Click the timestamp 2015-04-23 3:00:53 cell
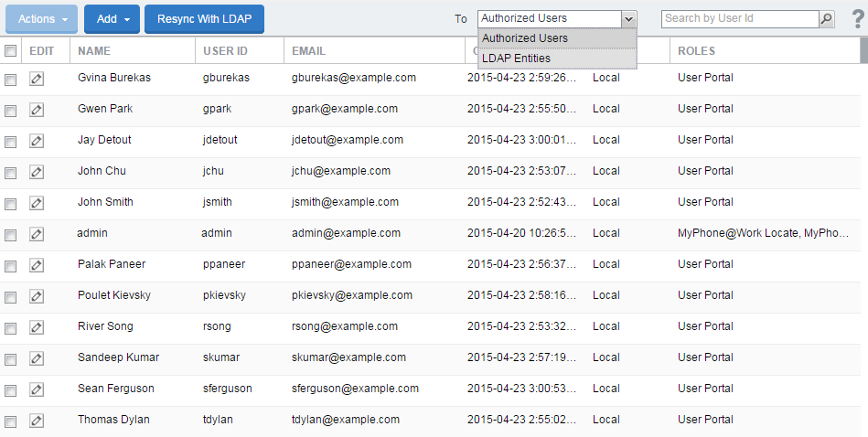 [x=521, y=389]
